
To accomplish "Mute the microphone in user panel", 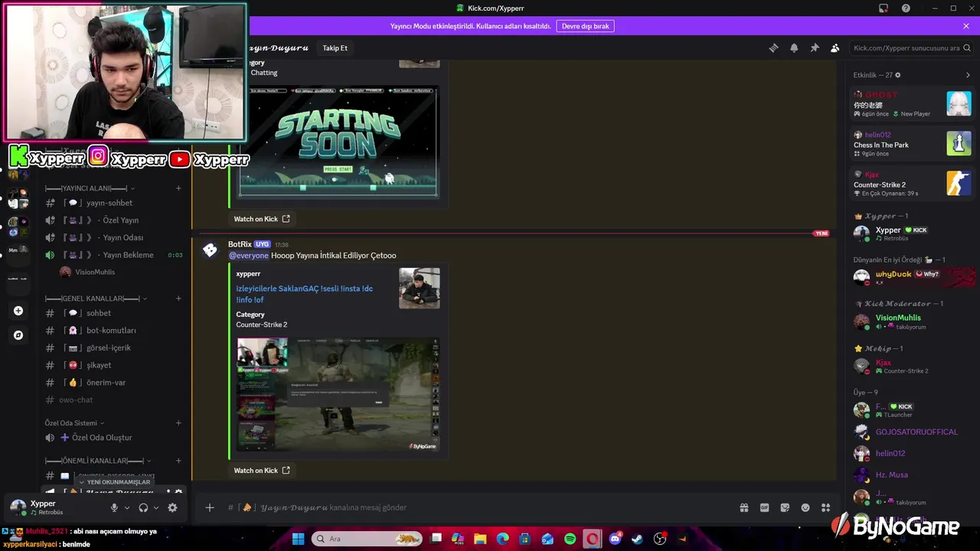I will (x=114, y=507).
